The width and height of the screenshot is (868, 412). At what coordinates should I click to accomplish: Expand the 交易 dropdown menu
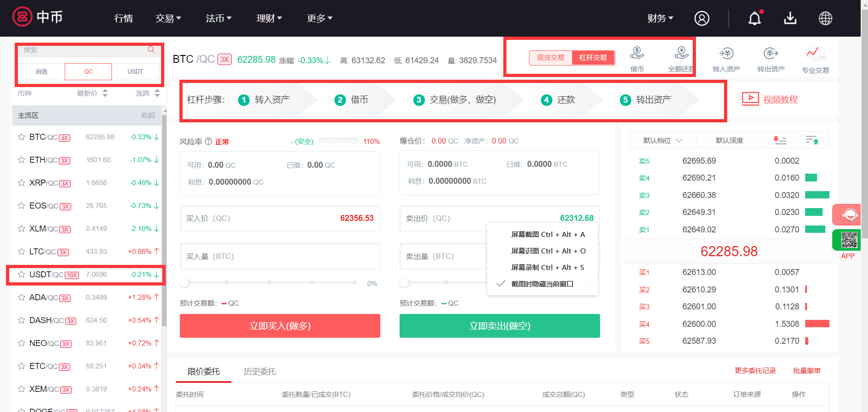[x=168, y=18]
